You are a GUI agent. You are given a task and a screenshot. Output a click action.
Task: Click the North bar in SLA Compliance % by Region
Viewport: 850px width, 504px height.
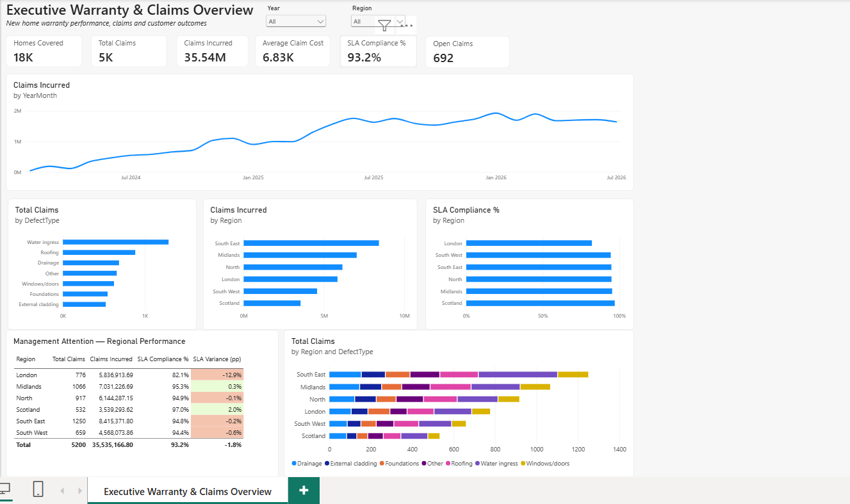pos(539,279)
